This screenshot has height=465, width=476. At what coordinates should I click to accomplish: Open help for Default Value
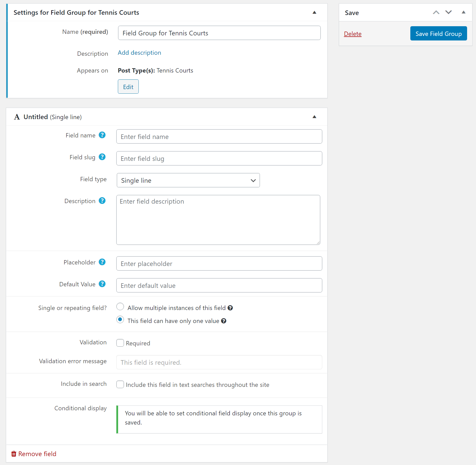click(x=102, y=284)
